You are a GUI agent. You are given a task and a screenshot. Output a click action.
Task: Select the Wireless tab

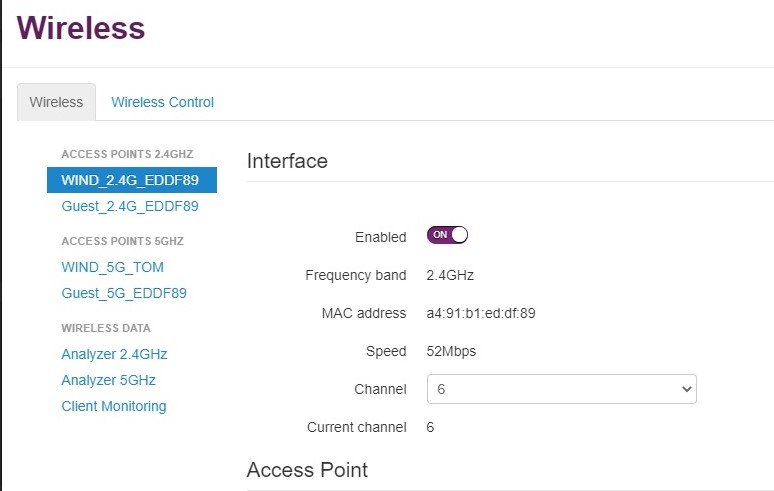[56, 102]
